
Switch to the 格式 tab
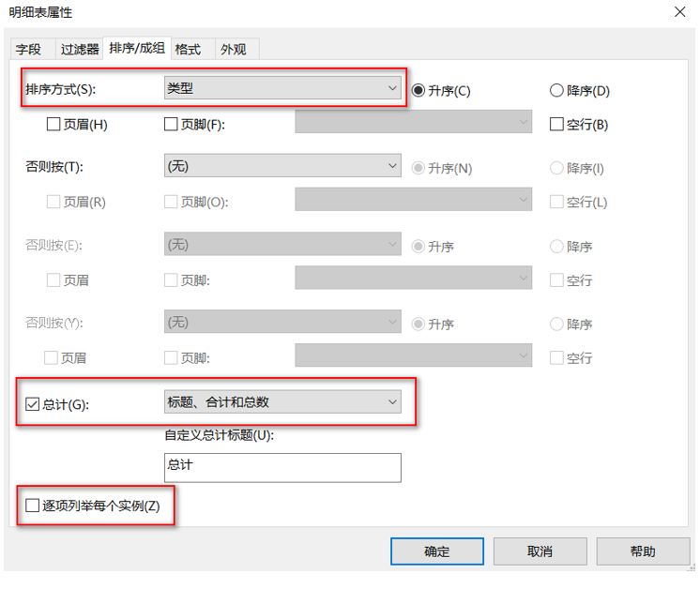tap(188, 49)
